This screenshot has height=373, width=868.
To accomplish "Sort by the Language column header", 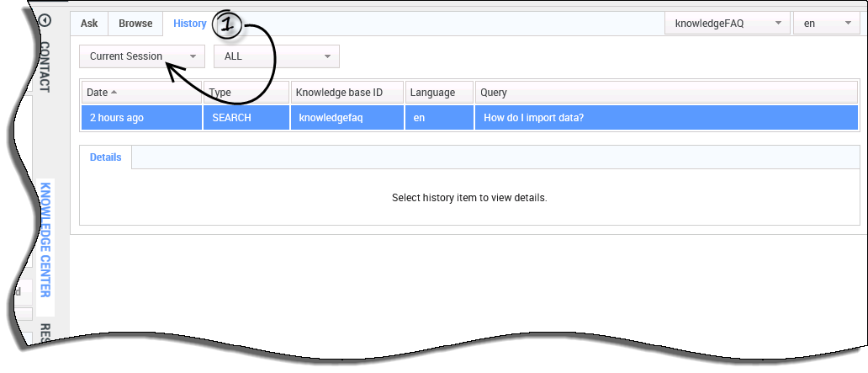I will (x=438, y=93).
